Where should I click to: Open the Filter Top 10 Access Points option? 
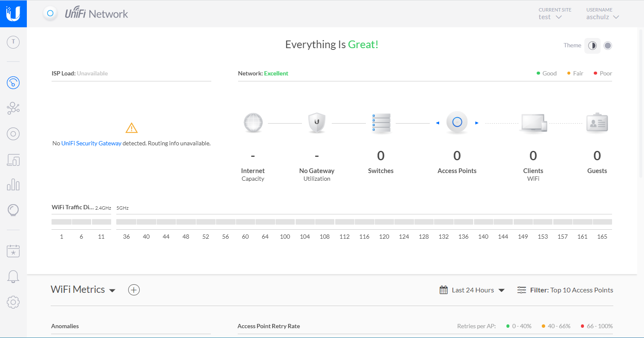point(572,290)
